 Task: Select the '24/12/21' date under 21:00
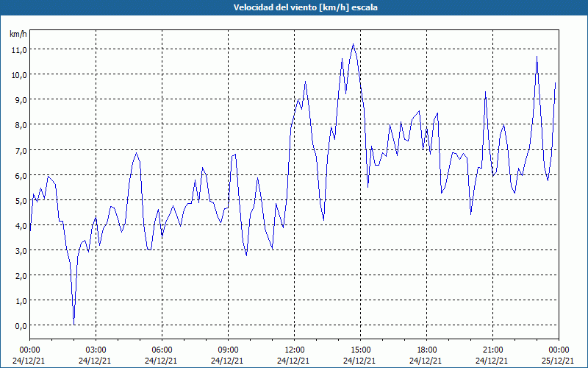point(492,361)
